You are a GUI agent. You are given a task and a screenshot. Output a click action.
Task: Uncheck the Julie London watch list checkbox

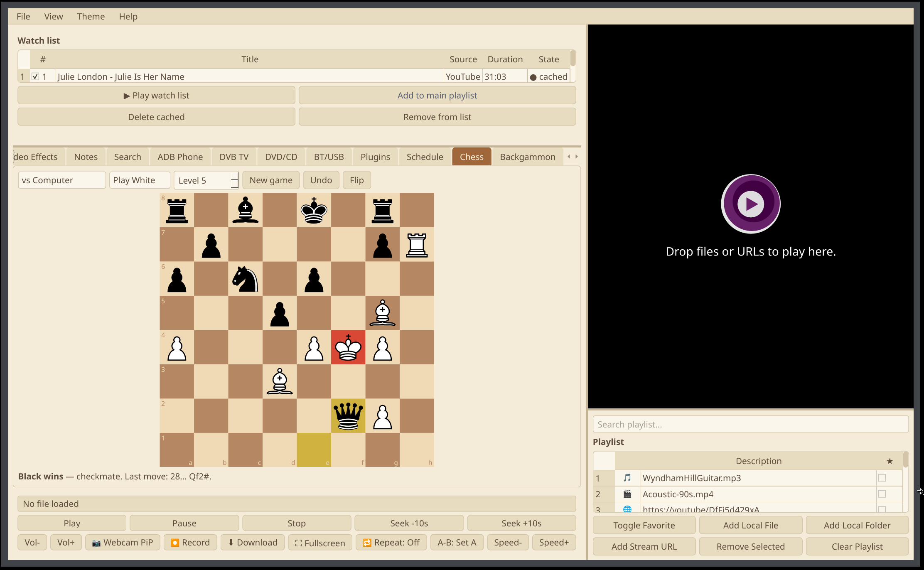point(35,76)
